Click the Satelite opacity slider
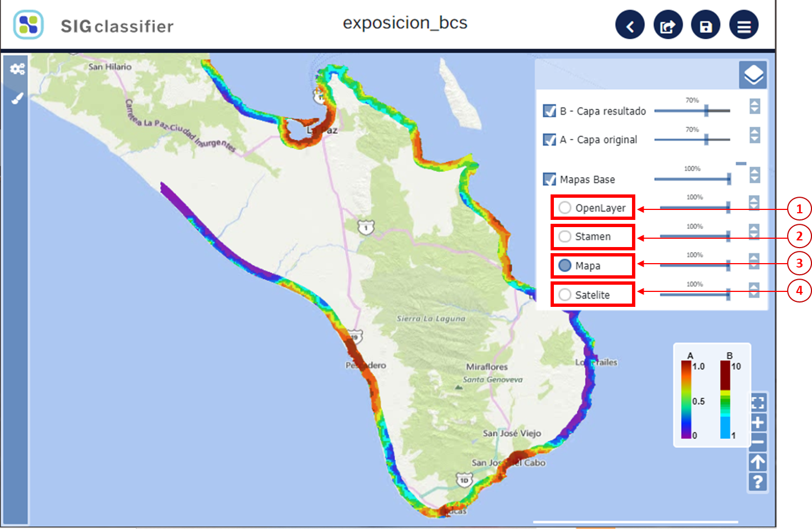The height and width of the screenshot is (529, 812). [695, 295]
